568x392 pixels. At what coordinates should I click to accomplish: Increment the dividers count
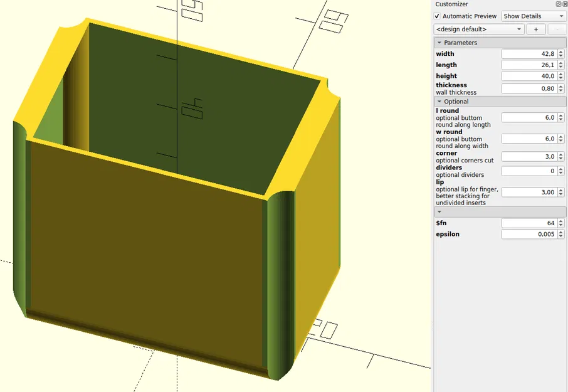pos(560,168)
